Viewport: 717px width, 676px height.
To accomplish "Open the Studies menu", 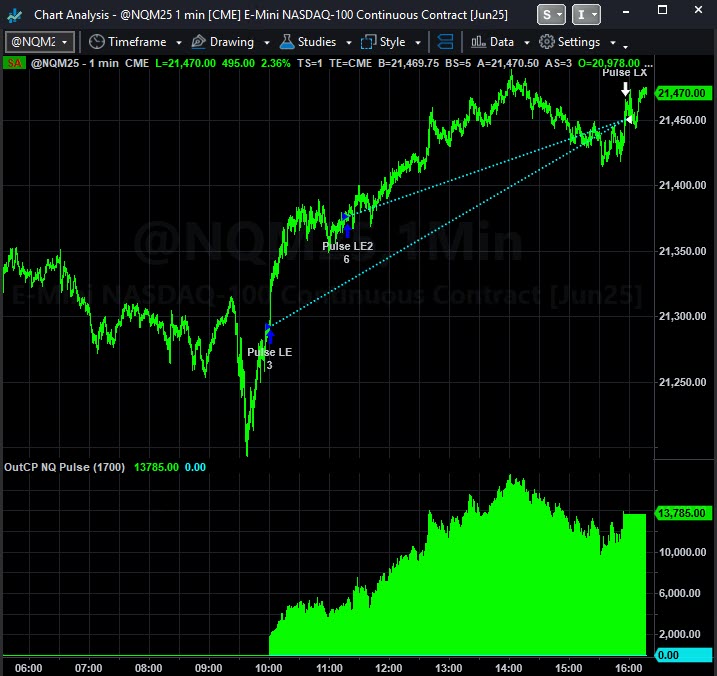I will [x=317, y=42].
